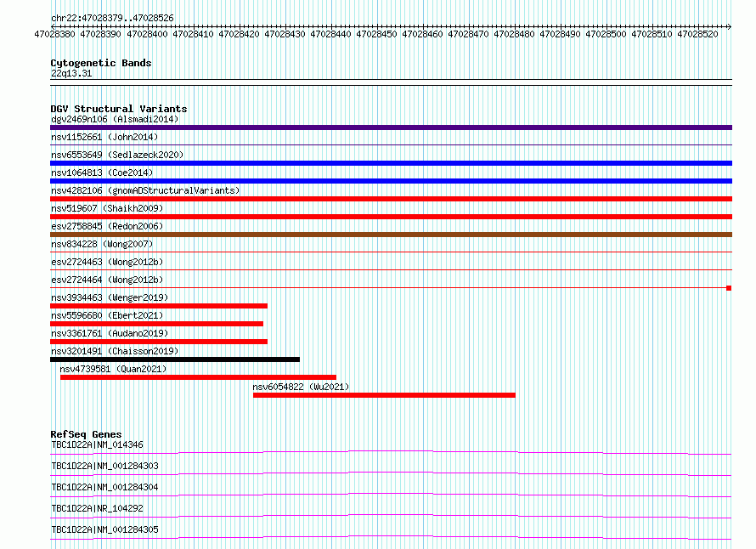Click the red nsv6054822 variant bar
The image size is (756, 549).
384,395
